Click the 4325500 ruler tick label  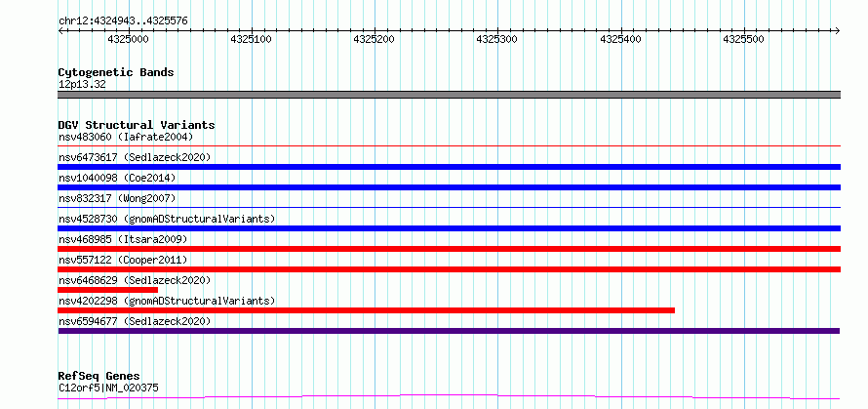pyautogui.click(x=743, y=39)
